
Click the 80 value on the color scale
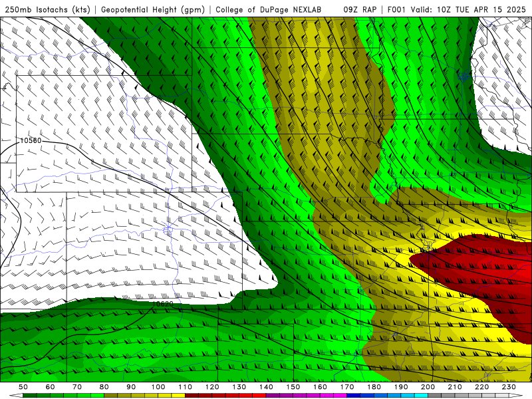point(104,387)
